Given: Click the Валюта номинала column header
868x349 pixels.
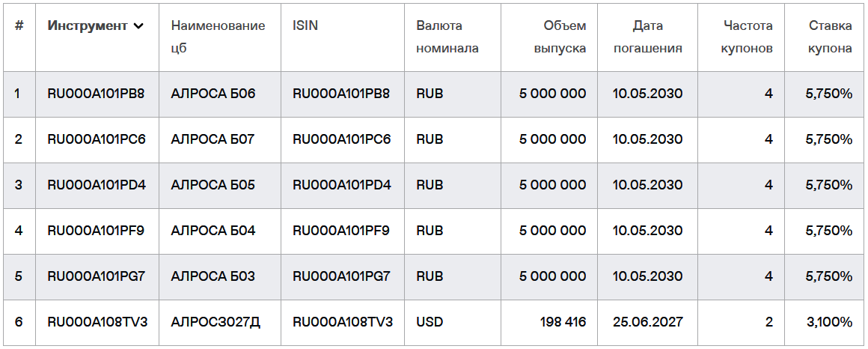Looking at the screenshot, I should [447, 37].
